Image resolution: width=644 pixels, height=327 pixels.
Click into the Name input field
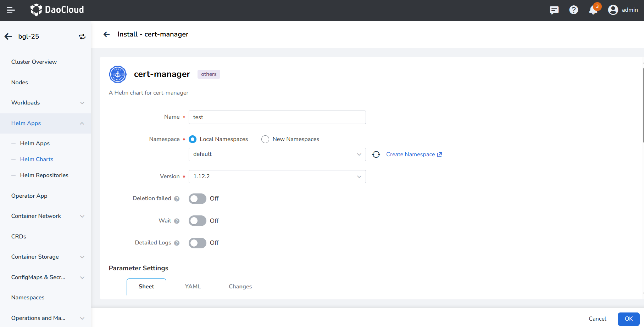[277, 117]
